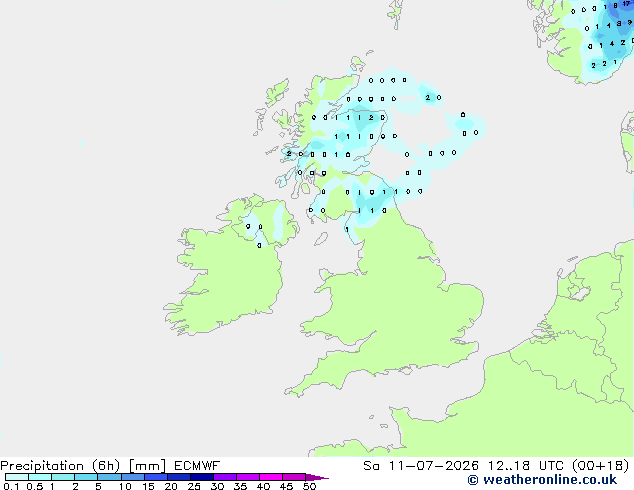
Task: Click the 'Precipitation (6h)' title text
Action: pos(60,466)
